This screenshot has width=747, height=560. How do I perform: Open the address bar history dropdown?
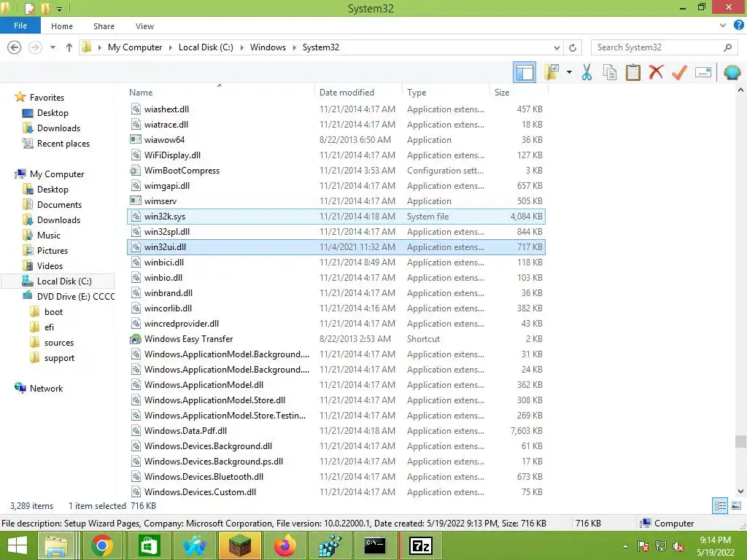coord(557,47)
